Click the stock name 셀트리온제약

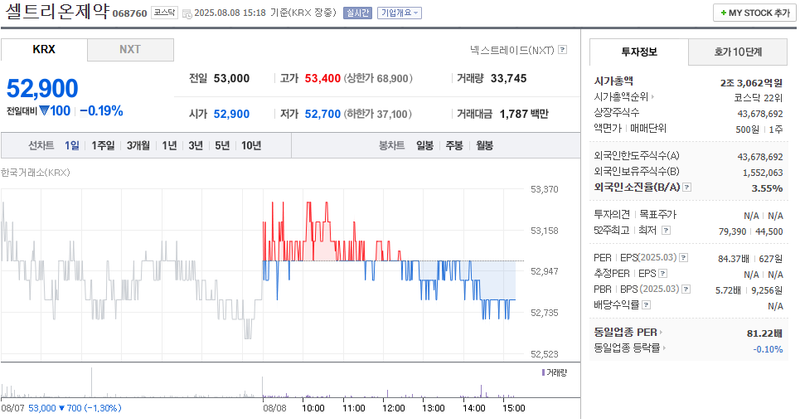coord(57,11)
